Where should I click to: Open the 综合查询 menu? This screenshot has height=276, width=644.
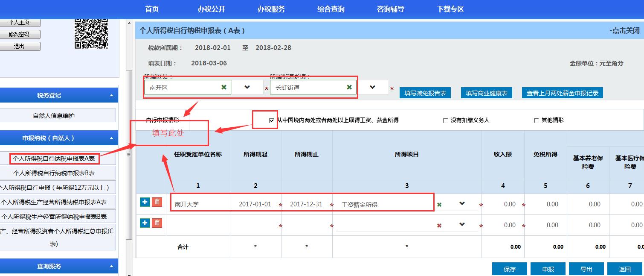click(x=331, y=9)
